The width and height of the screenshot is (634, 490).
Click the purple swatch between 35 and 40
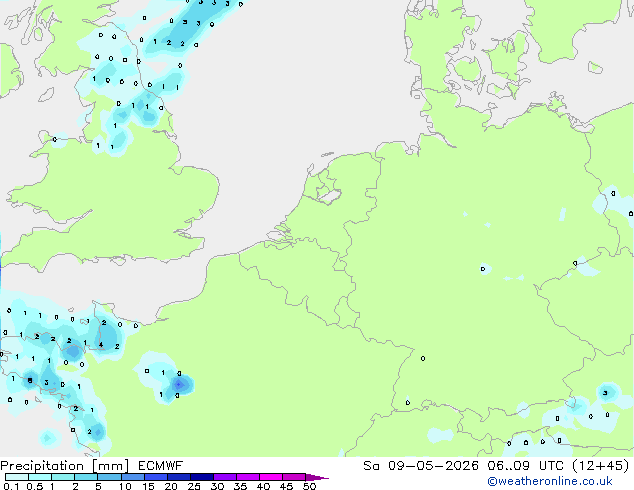tap(247, 477)
